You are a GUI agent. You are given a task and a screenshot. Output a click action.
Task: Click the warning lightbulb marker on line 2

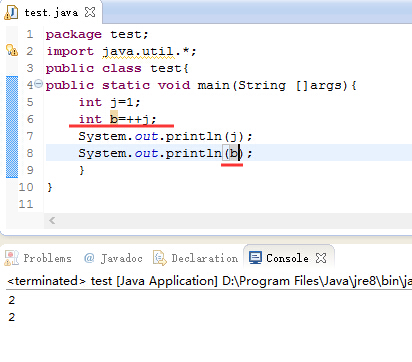coord(12,51)
